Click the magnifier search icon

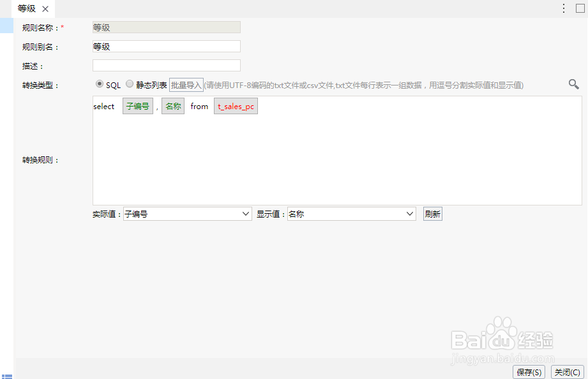[x=574, y=84]
